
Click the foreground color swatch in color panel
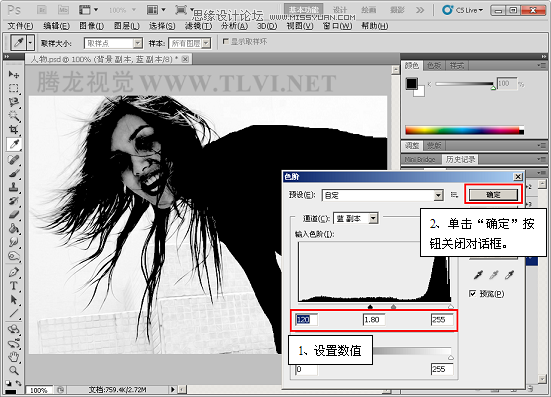pos(411,84)
